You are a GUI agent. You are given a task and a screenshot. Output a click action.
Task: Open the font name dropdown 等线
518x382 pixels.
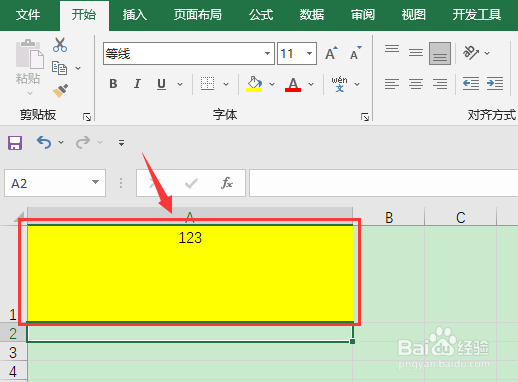point(267,53)
